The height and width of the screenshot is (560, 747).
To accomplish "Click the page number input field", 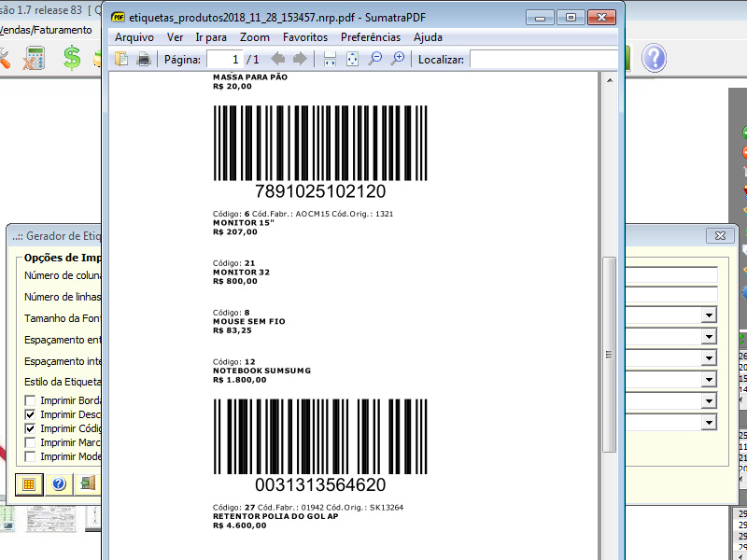I will (x=224, y=59).
